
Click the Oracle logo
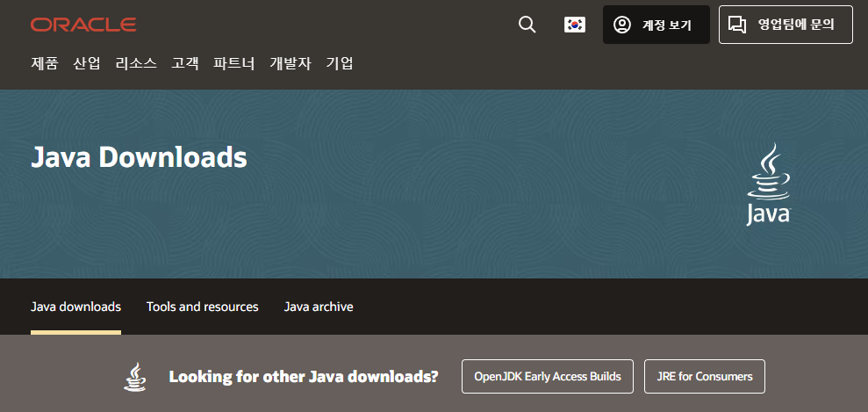(83, 25)
